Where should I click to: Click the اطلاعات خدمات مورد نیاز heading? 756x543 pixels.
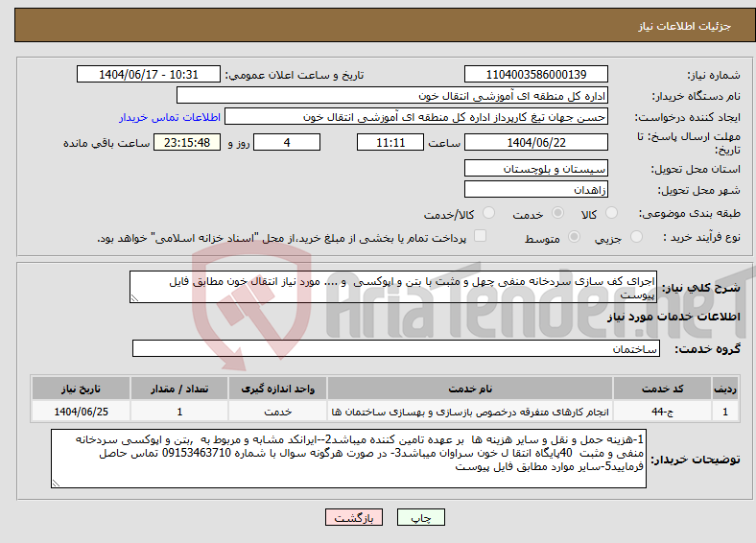click(673, 317)
